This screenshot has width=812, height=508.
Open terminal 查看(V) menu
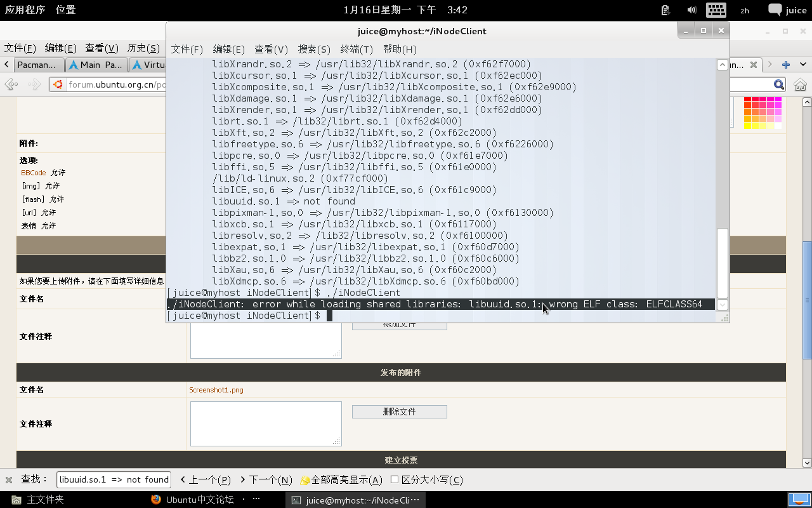pos(272,49)
